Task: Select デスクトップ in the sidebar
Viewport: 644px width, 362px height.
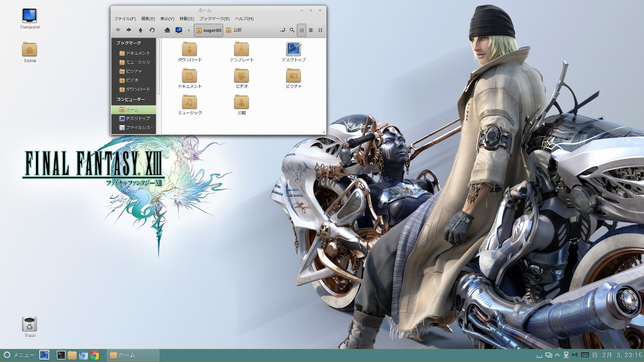Action: [134, 119]
